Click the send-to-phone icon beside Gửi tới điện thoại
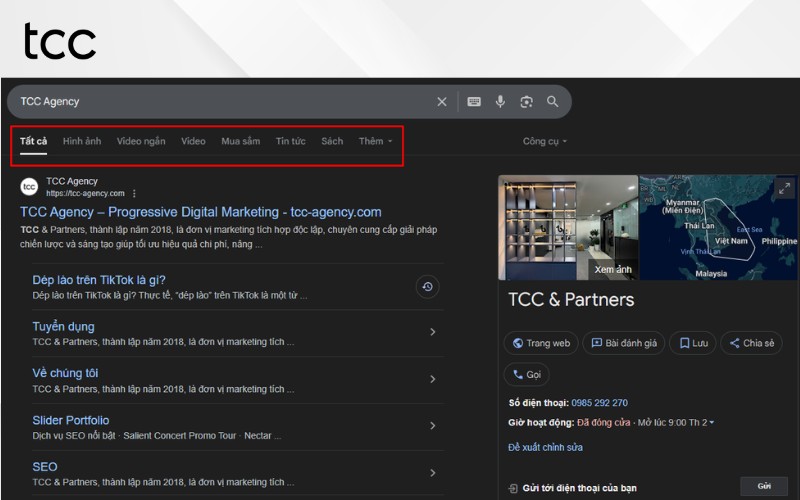Image resolution: width=800 pixels, height=500 pixels. click(513, 488)
